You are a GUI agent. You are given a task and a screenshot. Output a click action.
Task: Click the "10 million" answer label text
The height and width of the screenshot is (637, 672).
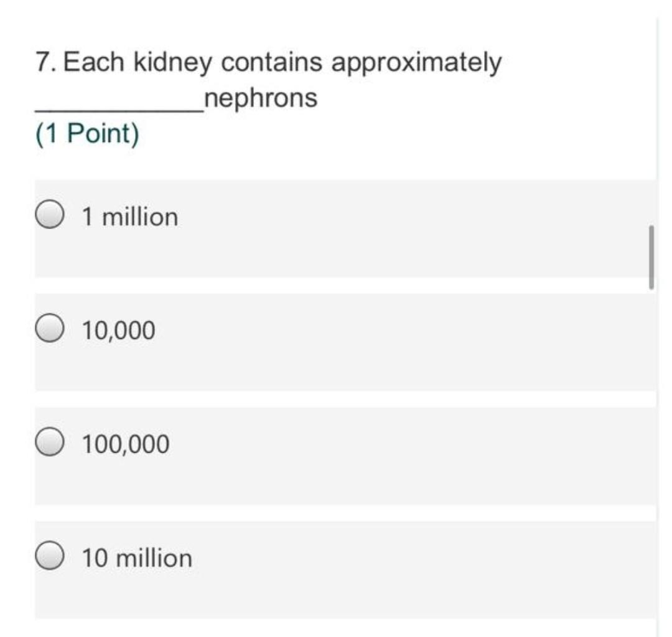(137, 557)
